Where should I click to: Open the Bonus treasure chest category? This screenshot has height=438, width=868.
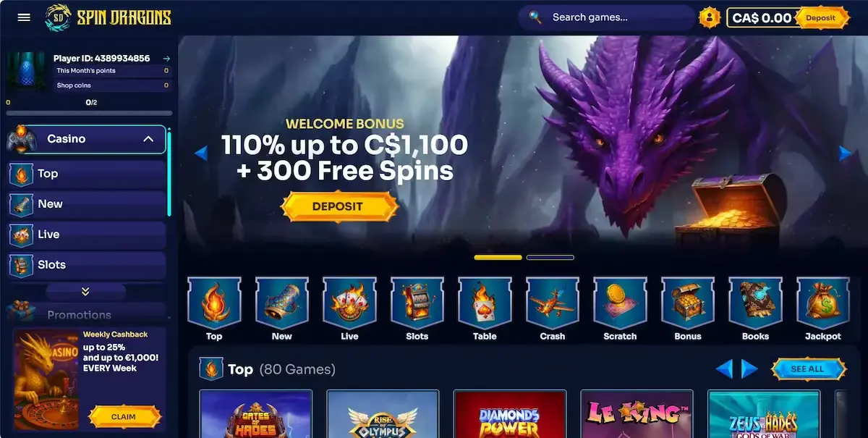point(688,303)
